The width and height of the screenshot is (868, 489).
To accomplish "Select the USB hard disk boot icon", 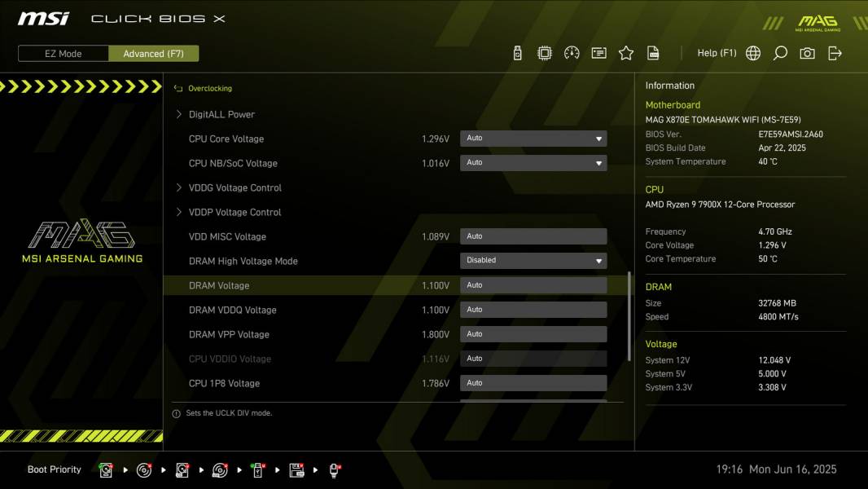I will pyautogui.click(x=182, y=470).
